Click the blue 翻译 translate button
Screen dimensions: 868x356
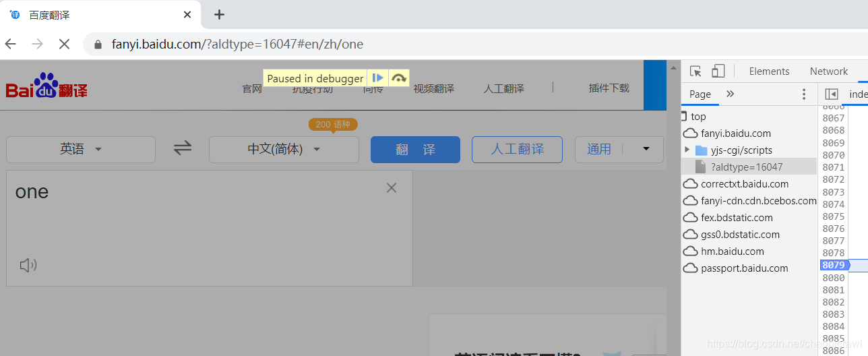415,150
